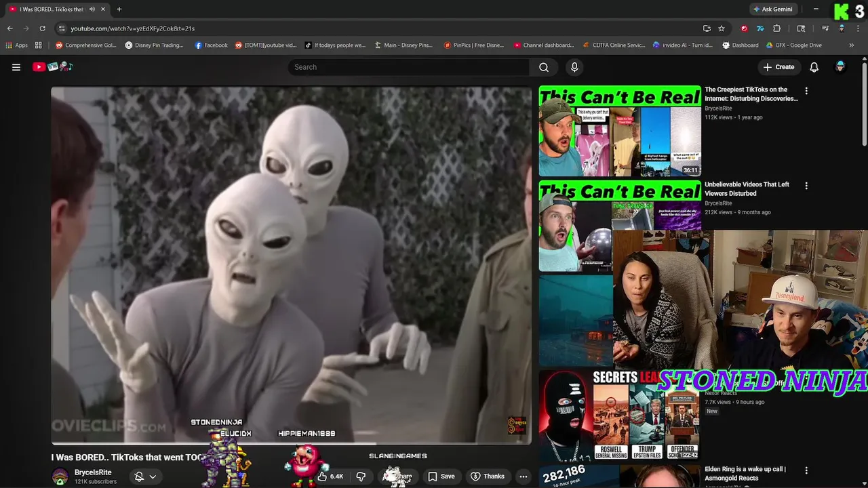Image resolution: width=868 pixels, height=488 pixels.
Task: Open the 'If todays people we...' bookmark
Action: pyautogui.click(x=335, y=45)
